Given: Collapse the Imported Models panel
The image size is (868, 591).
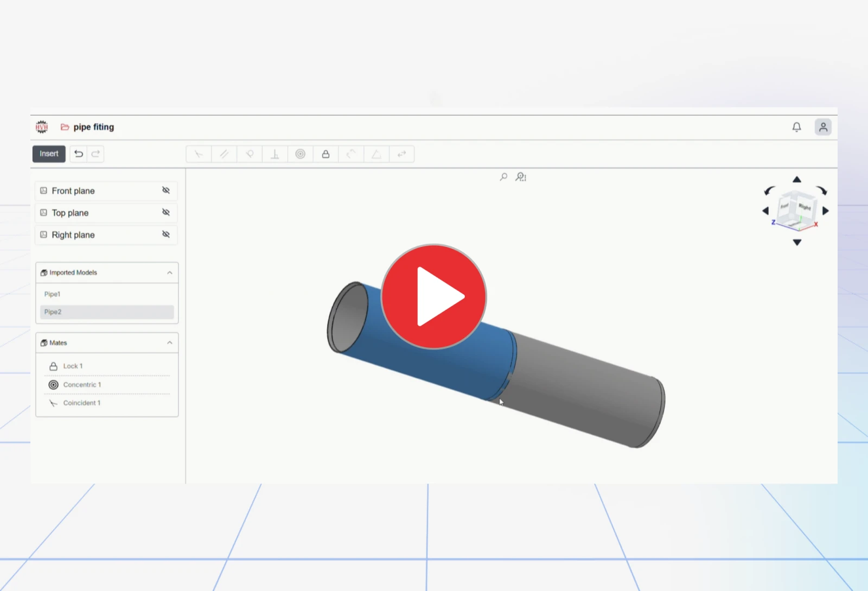Looking at the screenshot, I should click(x=170, y=272).
